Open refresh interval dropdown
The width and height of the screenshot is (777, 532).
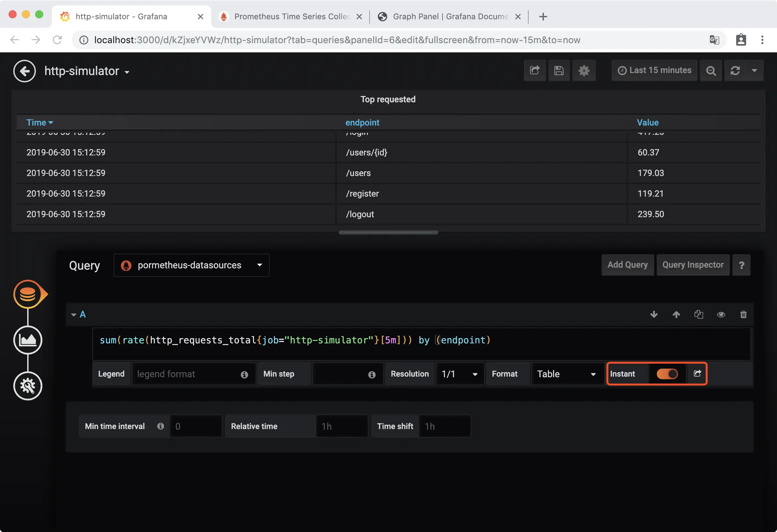click(754, 70)
